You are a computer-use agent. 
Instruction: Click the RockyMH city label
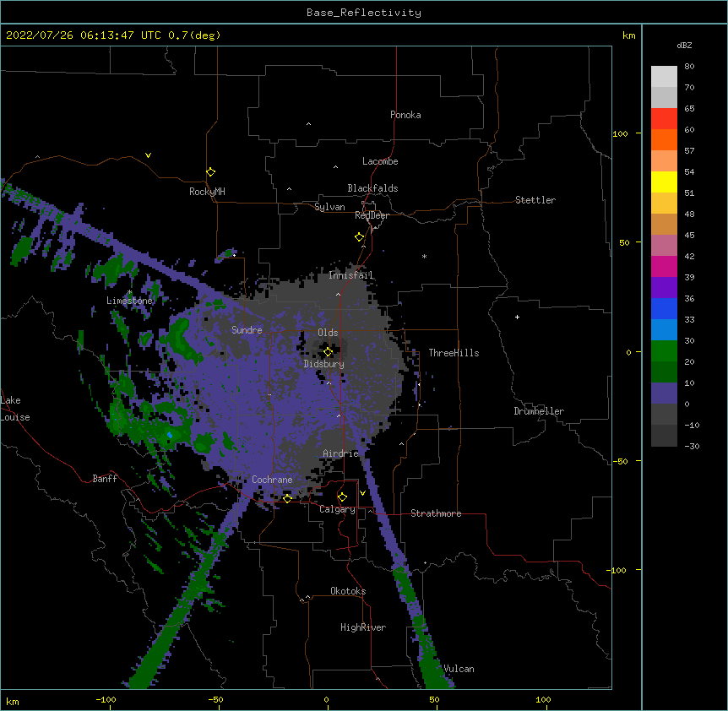[207, 192]
